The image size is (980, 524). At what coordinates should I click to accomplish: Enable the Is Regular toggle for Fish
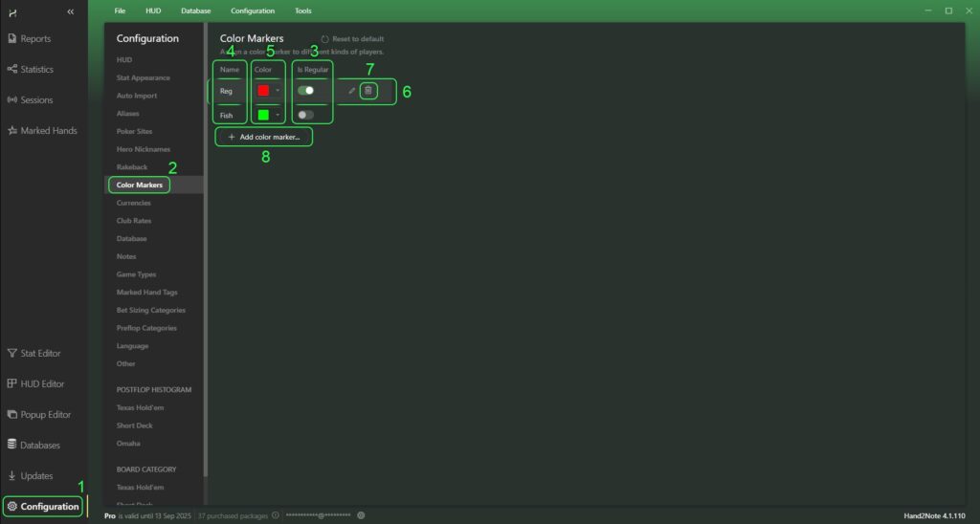305,115
